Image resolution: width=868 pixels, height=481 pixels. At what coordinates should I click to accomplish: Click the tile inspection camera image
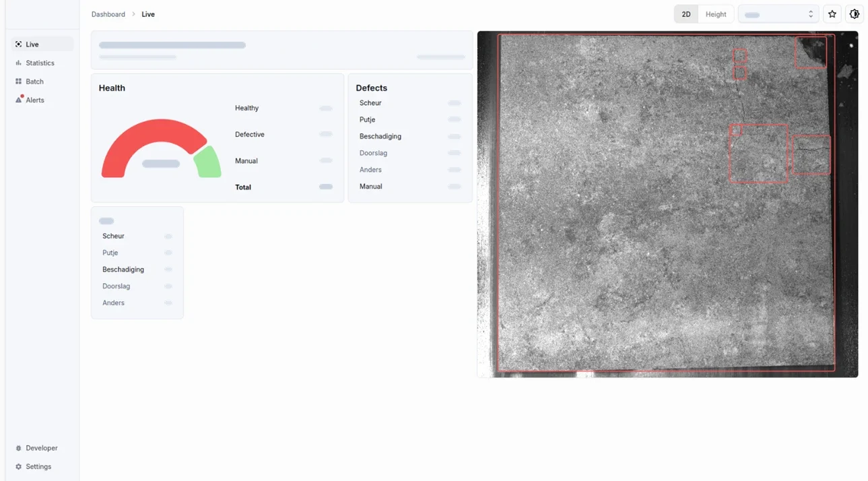tap(667, 204)
